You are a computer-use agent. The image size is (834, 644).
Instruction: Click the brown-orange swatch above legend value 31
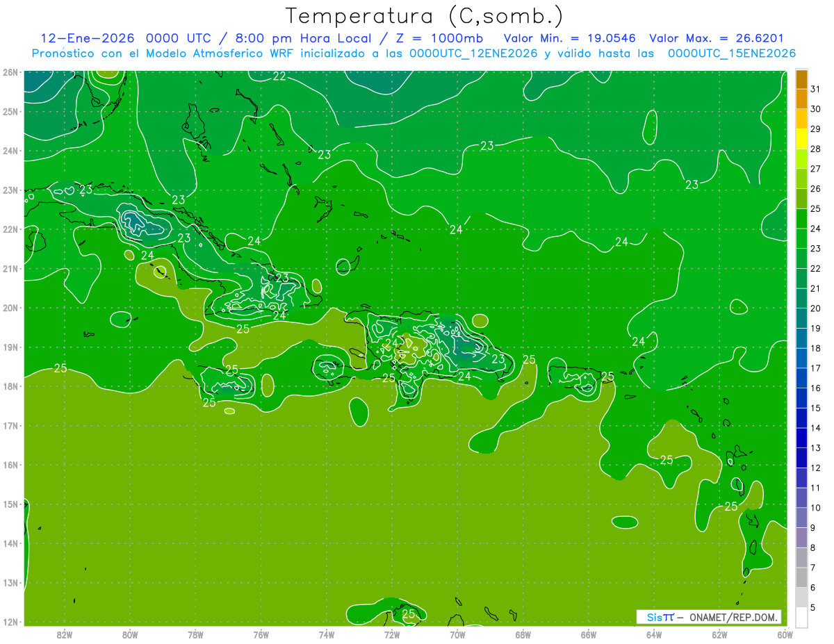tap(801, 79)
